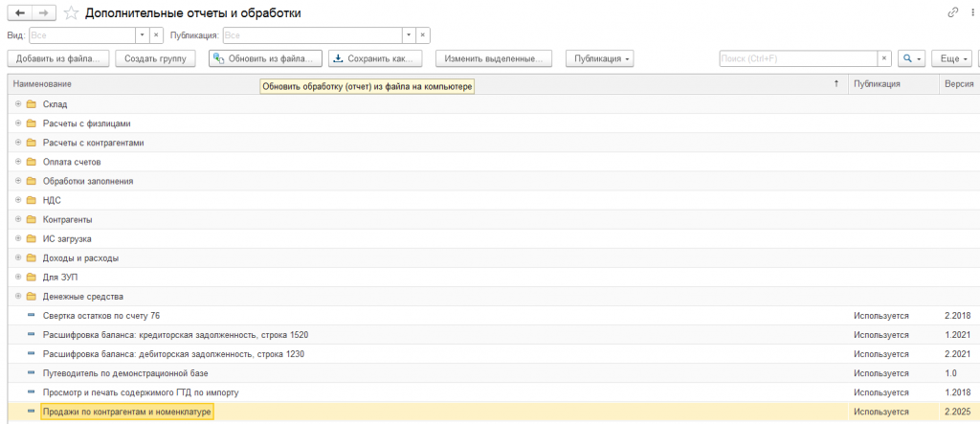Sort by the Наименование column header
Screen dimensions: 980x424
click(x=42, y=84)
